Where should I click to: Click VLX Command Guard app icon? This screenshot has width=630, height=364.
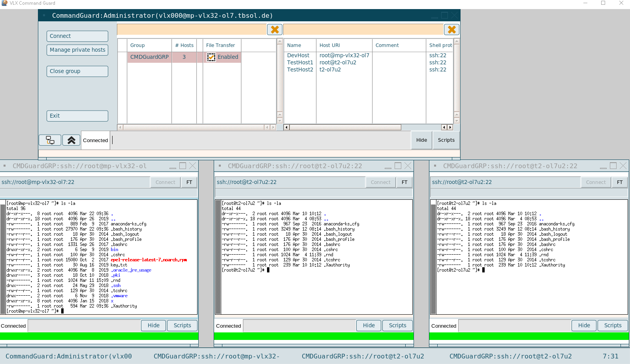[4, 3]
